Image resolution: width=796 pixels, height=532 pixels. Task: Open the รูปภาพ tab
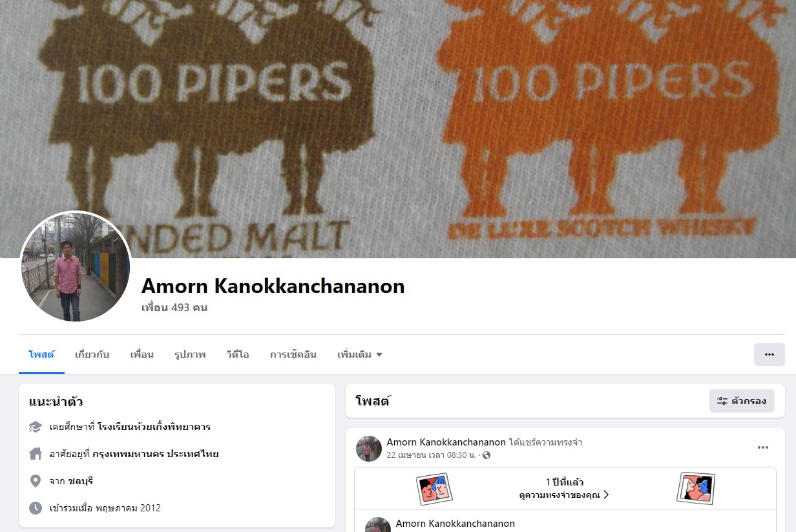(x=190, y=354)
